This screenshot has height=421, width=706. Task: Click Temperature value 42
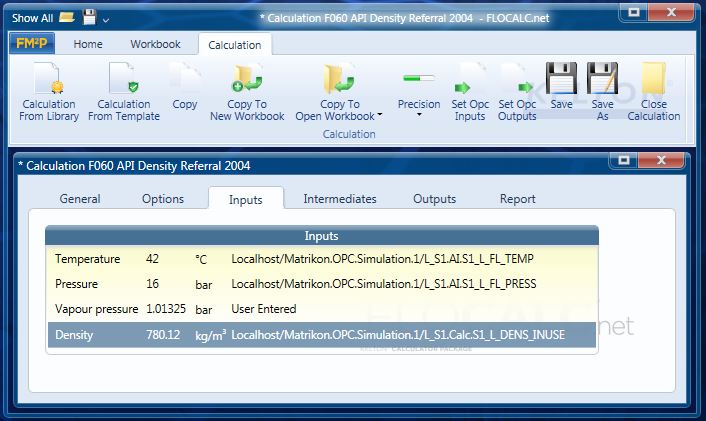click(x=152, y=259)
